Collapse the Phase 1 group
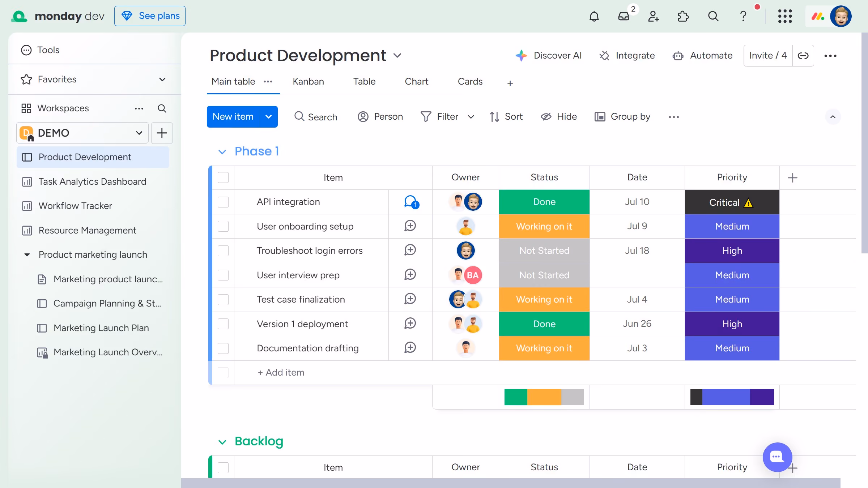This screenshot has width=868, height=488. (222, 152)
